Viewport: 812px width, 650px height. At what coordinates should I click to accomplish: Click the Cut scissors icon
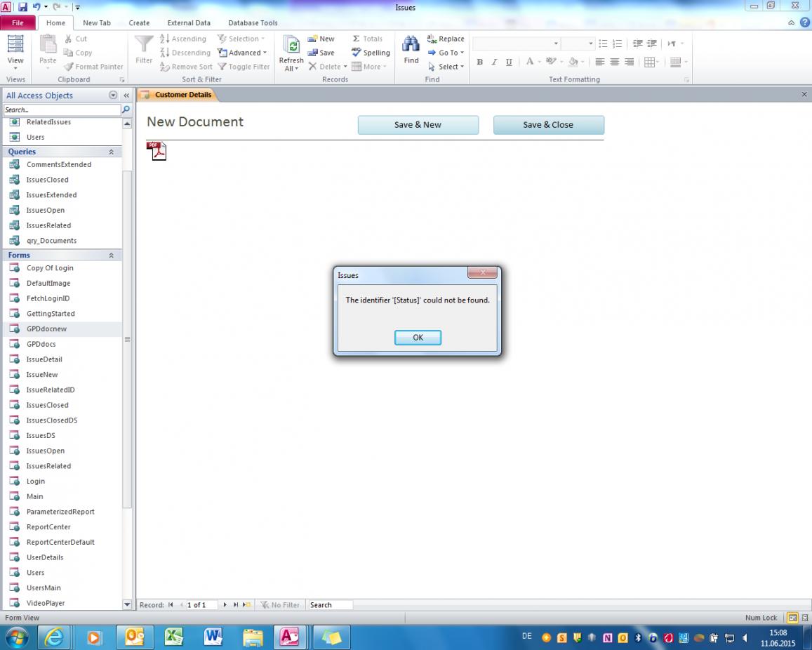[x=68, y=39]
